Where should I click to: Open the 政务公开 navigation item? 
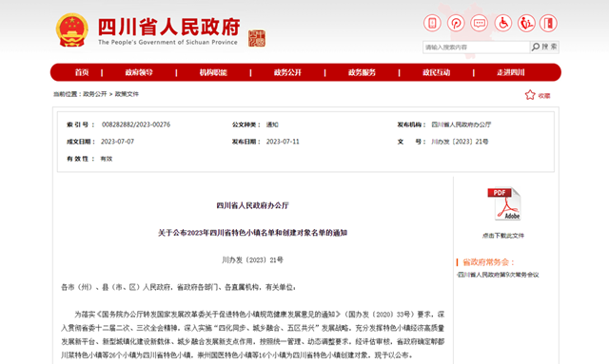(x=287, y=72)
